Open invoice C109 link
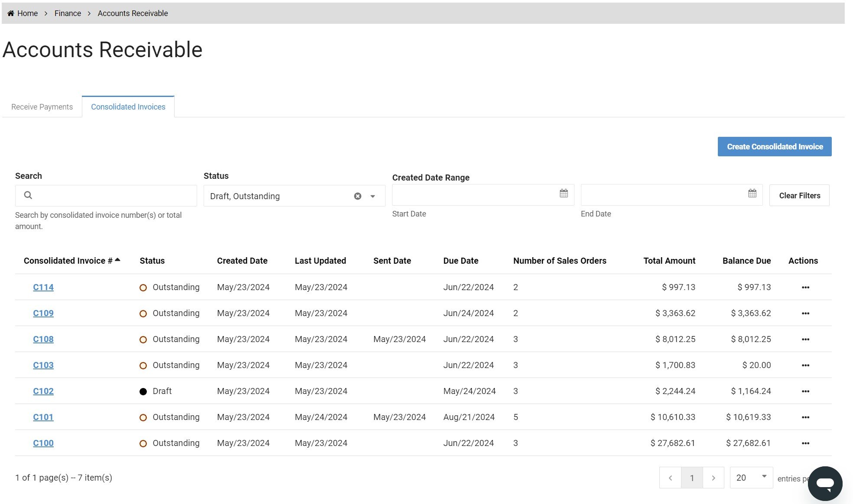This screenshot has width=853, height=504. [43, 313]
